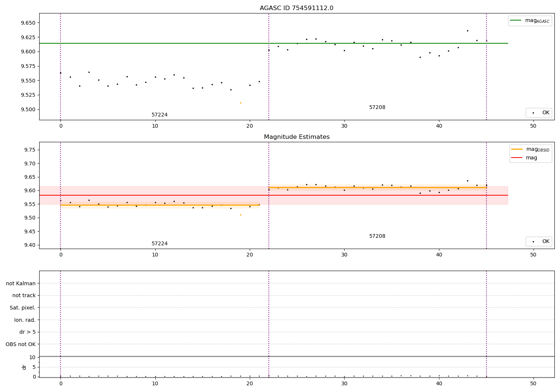Screen dimensions: 560x392
Task: Click the horizontal red mag line
Action: coord(274,195)
